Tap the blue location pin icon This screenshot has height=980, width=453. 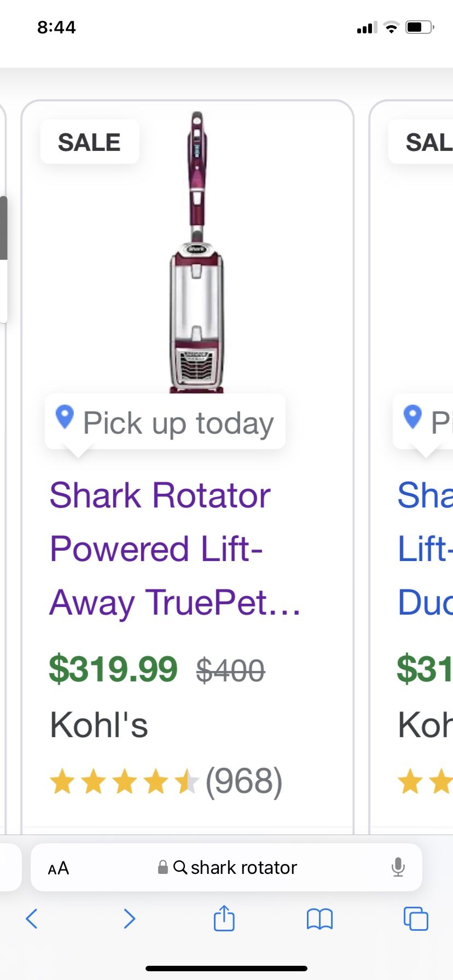click(x=65, y=418)
